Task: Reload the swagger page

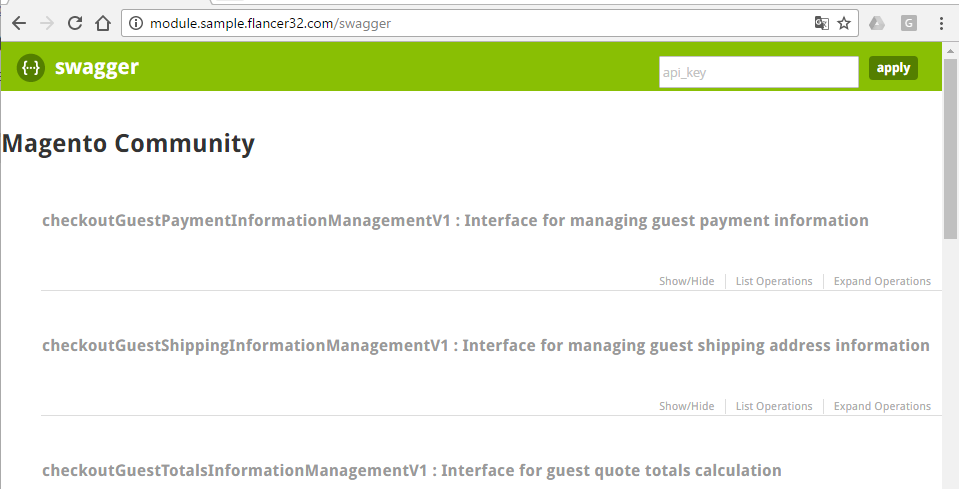Action: coord(75,23)
